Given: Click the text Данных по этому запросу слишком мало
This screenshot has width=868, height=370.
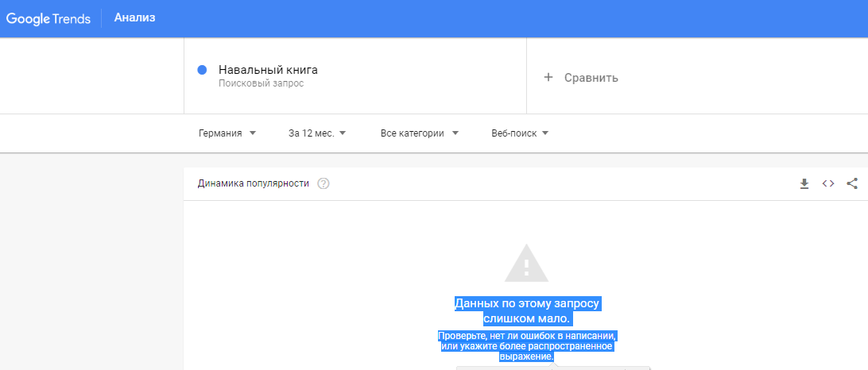Looking at the screenshot, I should pos(527,311).
